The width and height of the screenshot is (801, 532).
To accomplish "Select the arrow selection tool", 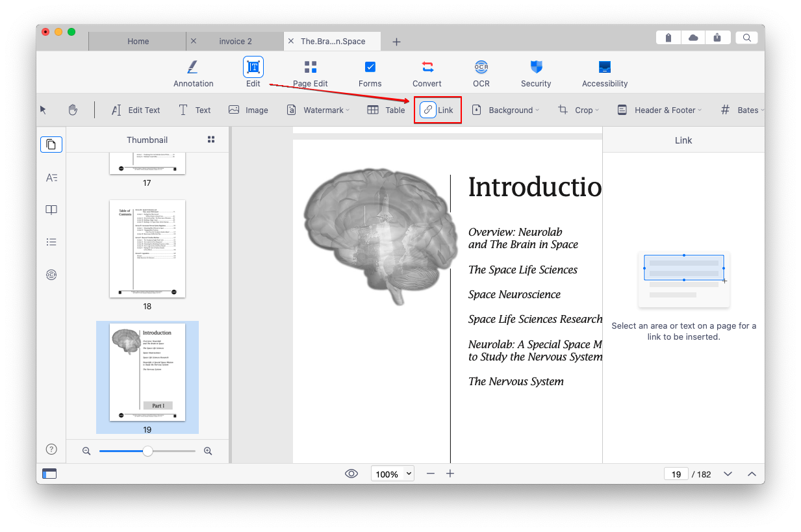I will tap(44, 110).
